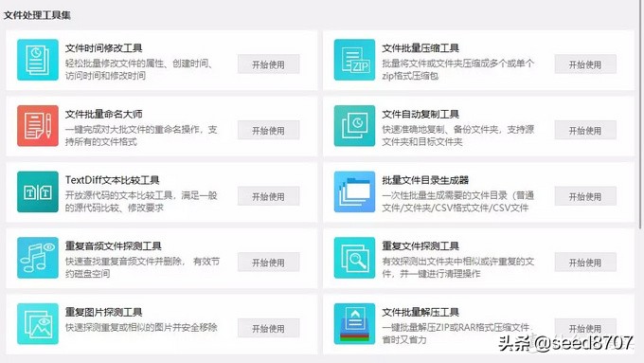The image size is (644, 363).
Task: Click the 文件时间修改工具 icon
Action: click(x=38, y=60)
